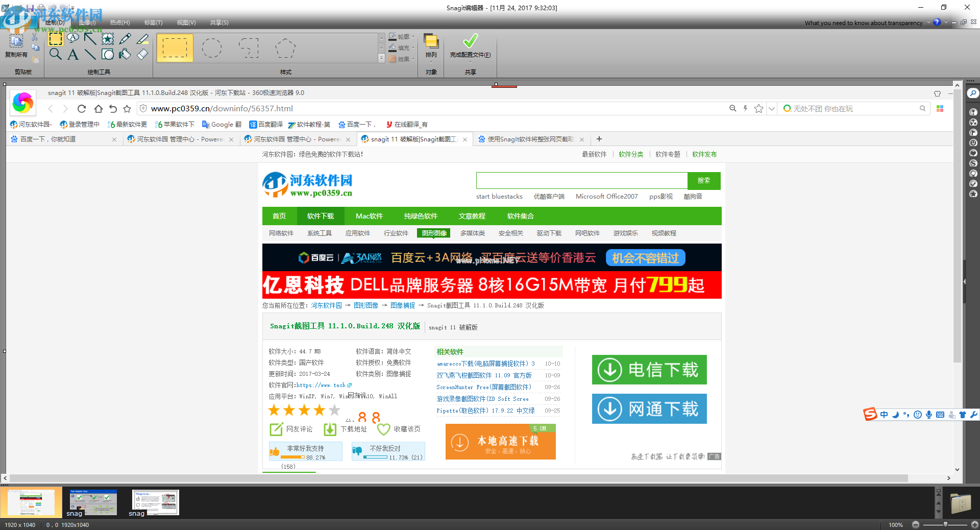Click the canvas horizontal scrollbar right arrow
Viewport: 980px width, 530px height.
pyautogui.click(x=948, y=478)
